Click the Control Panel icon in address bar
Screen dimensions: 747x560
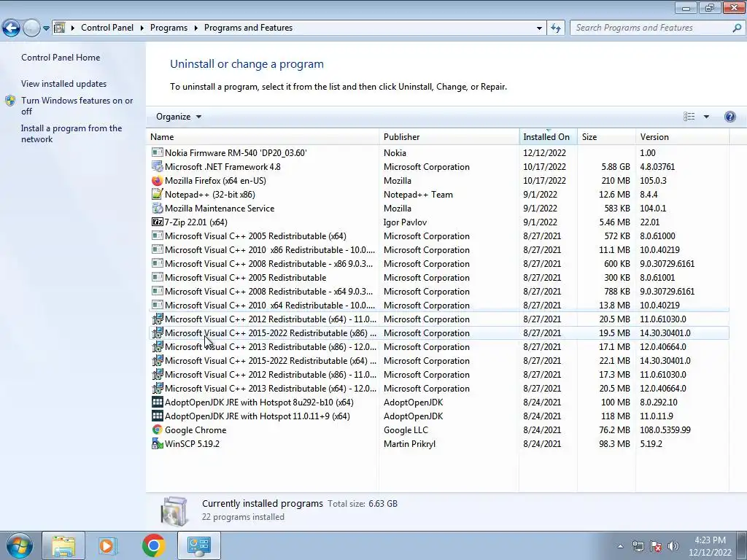(x=60, y=28)
